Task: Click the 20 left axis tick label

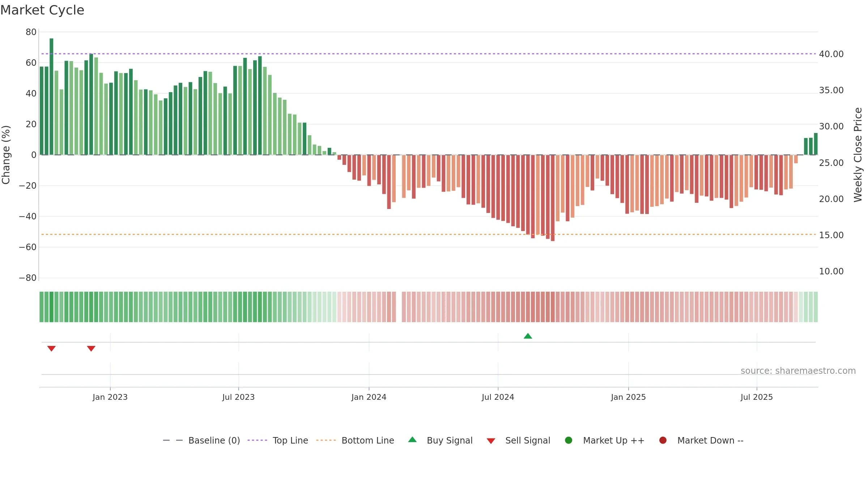Action: pos(31,124)
